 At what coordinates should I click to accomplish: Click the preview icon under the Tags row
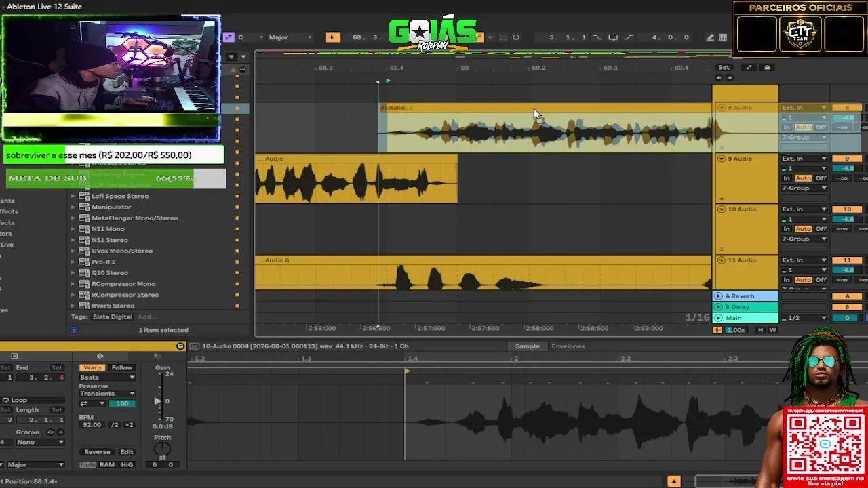[x=74, y=330]
